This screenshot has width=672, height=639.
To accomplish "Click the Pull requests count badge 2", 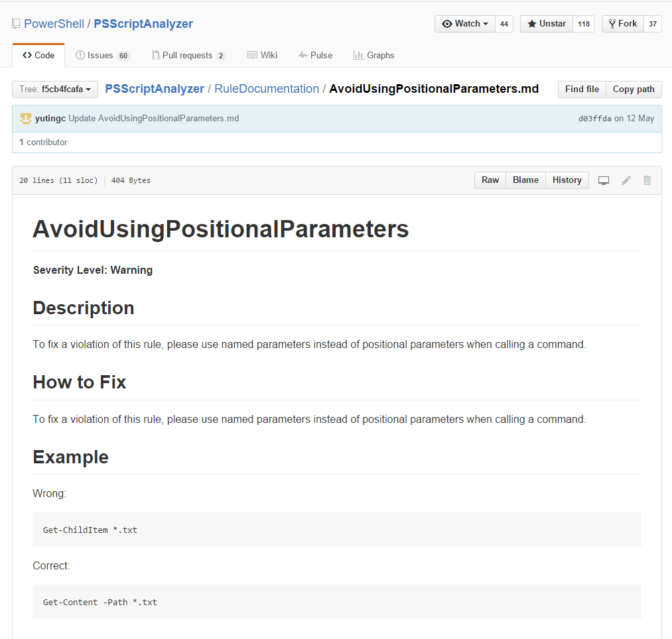I will coord(221,56).
